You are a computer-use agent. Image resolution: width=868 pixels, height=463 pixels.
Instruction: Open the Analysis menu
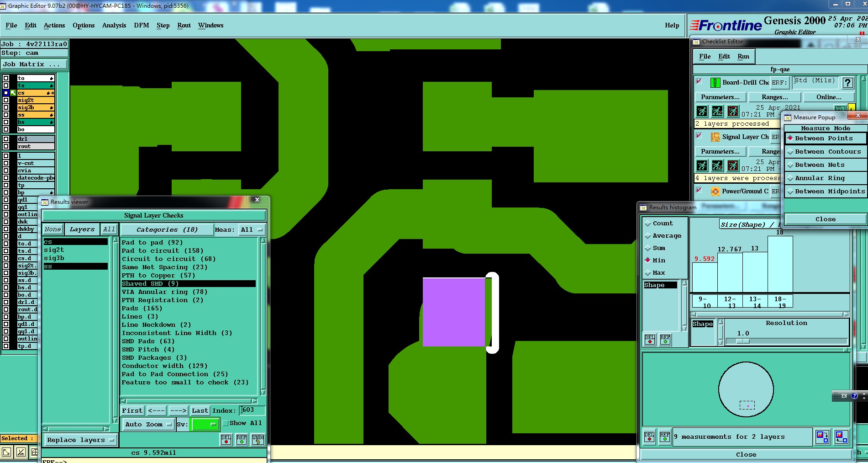click(114, 26)
